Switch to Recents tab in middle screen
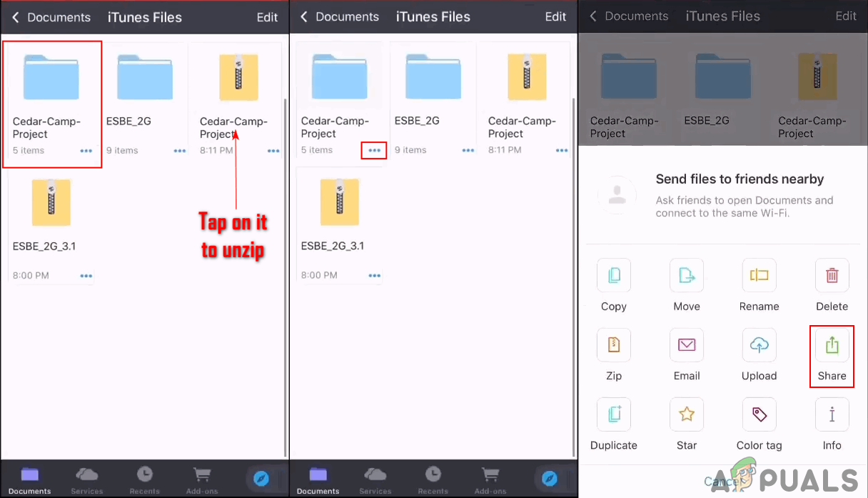The height and width of the screenshot is (498, 868). 433,479
